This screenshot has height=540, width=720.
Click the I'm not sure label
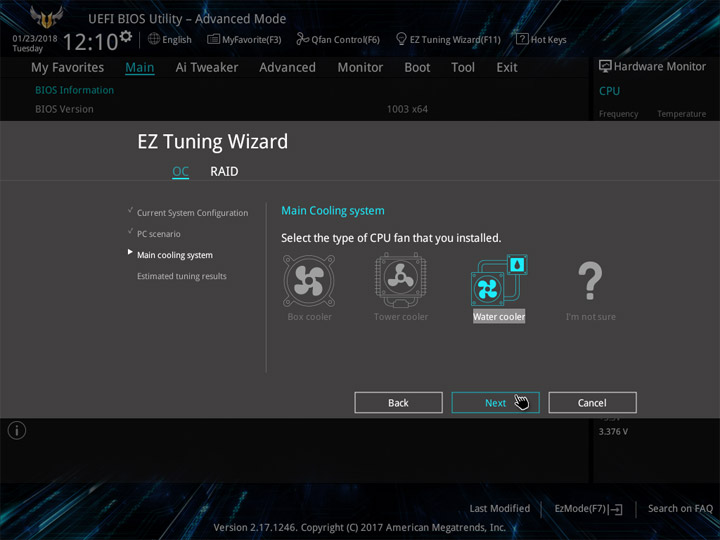coord(591,316)
